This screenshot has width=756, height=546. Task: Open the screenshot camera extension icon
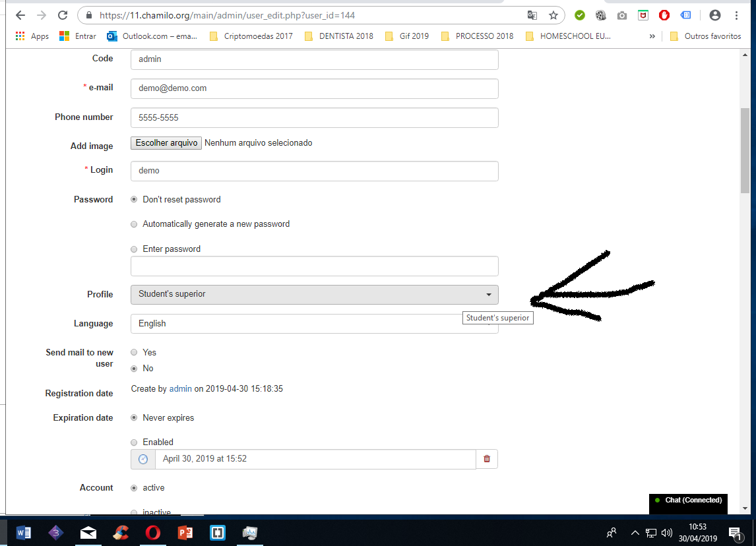click(621, 15)
